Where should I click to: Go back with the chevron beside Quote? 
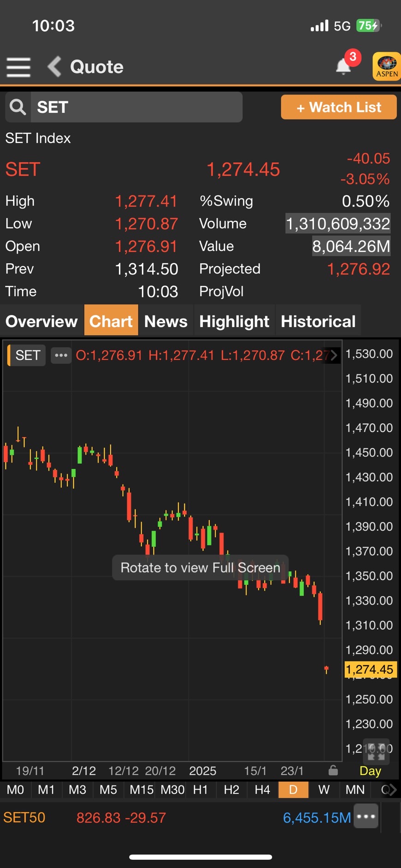coord(54,66)
